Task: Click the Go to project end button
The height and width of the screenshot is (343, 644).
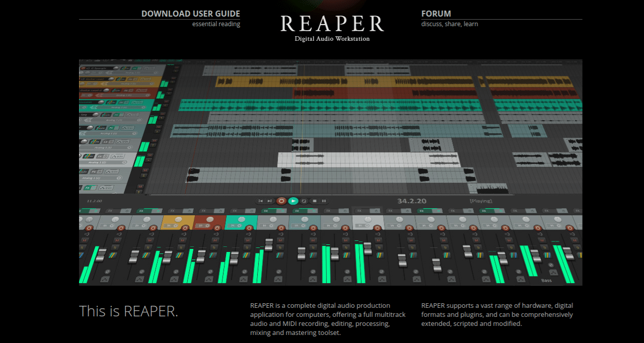Action: [270, 201]
